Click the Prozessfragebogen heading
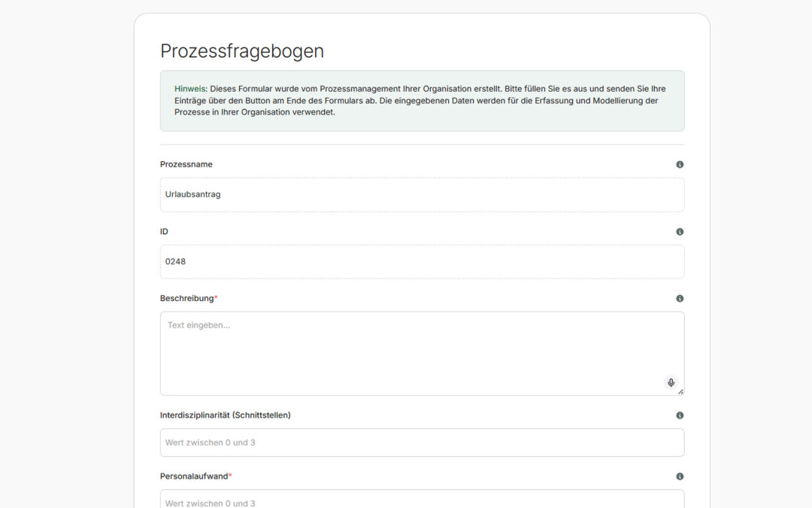Viewport: 812px width, 508px height. click(242, 51)
